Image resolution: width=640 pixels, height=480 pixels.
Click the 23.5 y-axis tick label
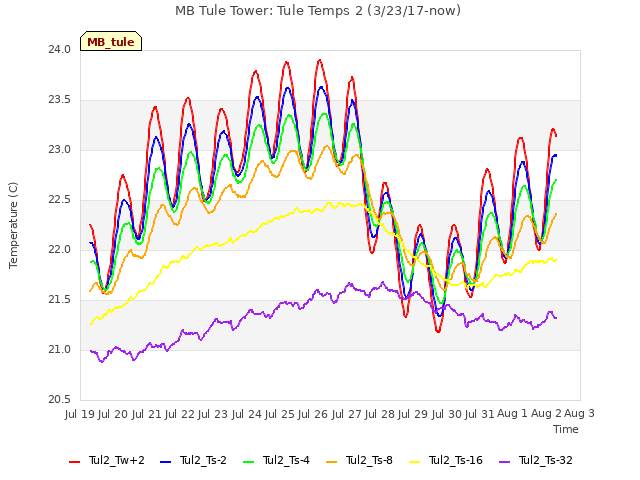click(x=59, y=100)
